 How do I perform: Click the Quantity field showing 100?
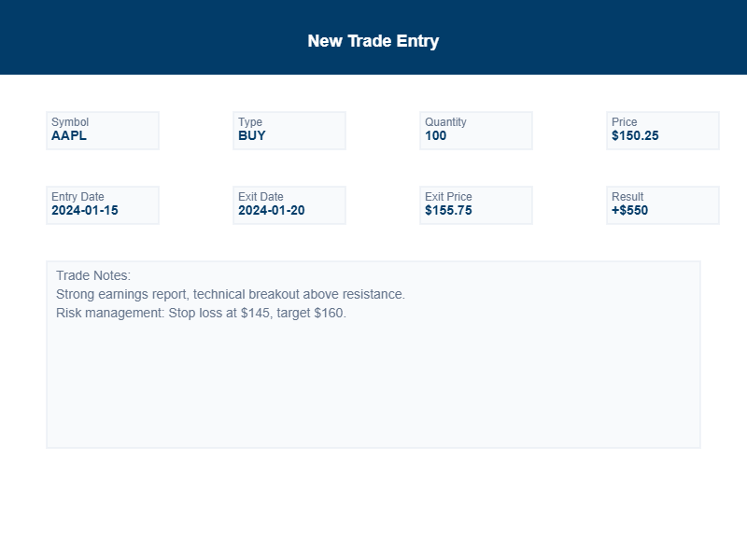(475, 131)
